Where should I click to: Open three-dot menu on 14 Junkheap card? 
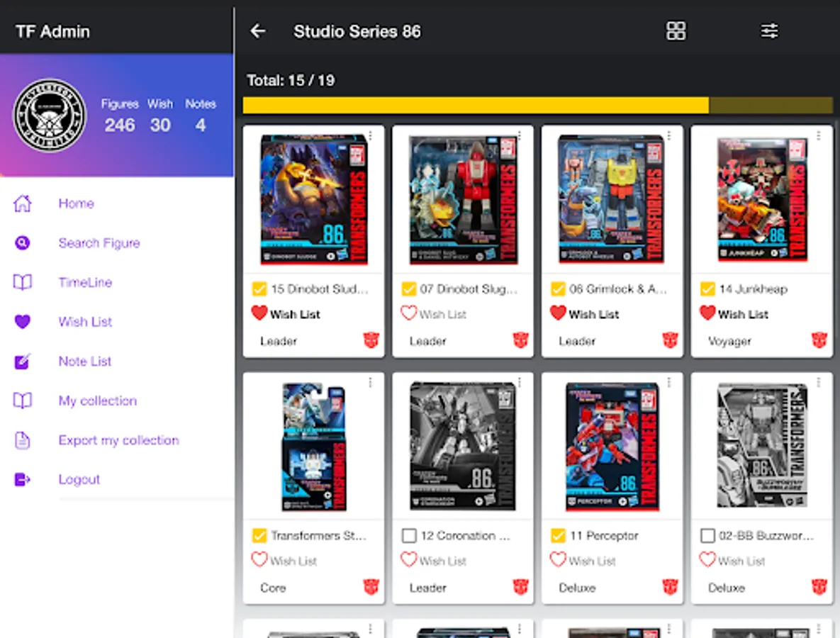[818, 136]
